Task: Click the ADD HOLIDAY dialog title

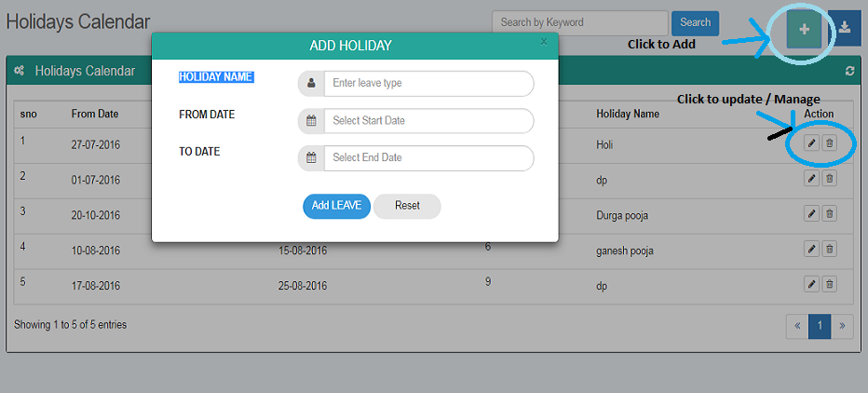Action: coord(350,46)
